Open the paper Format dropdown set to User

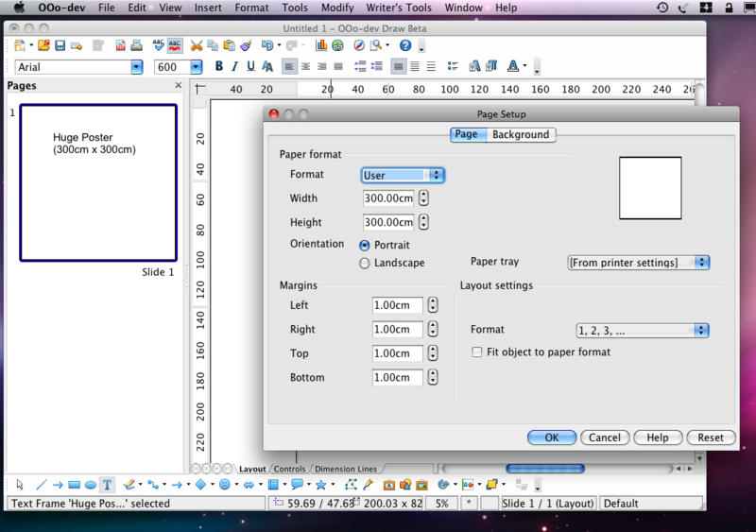[403, 175]
